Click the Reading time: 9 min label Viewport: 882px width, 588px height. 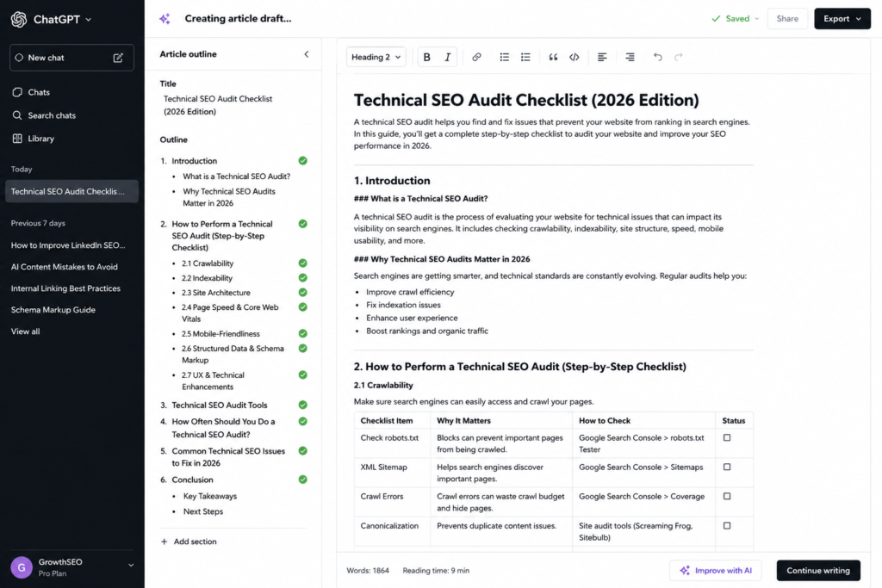(x=436, y=571)
